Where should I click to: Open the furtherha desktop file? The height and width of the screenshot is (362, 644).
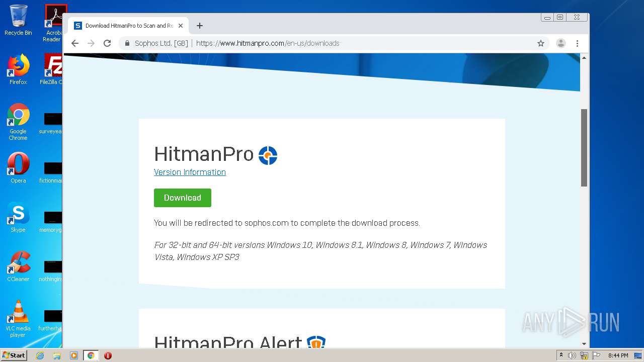51,321
